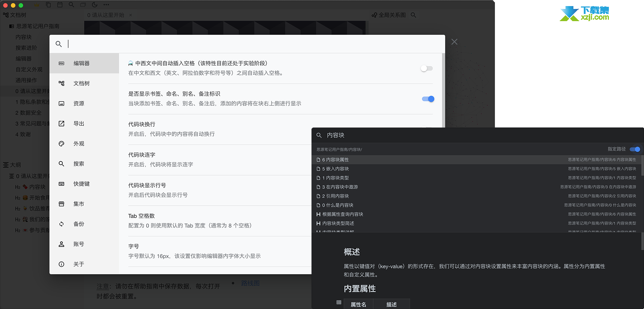Enable 中西文中间自动插入空格 toggle

click(426, 68)
